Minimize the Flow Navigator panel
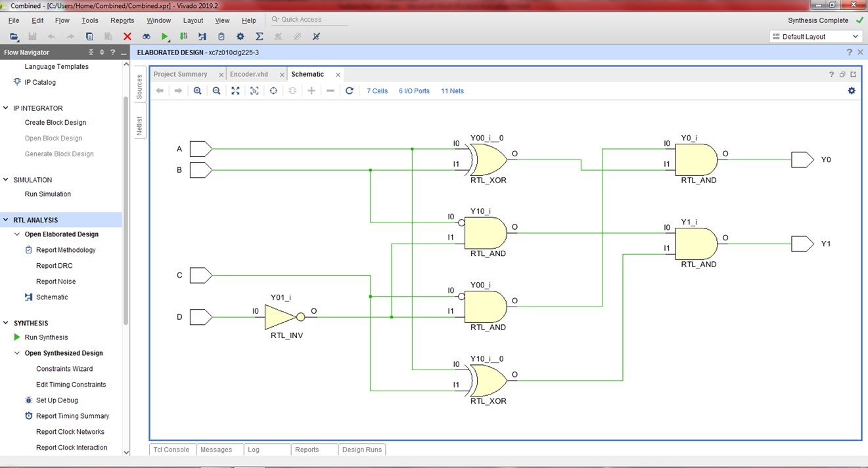Screen dimensions: 868x468 (x=124, y=53)
